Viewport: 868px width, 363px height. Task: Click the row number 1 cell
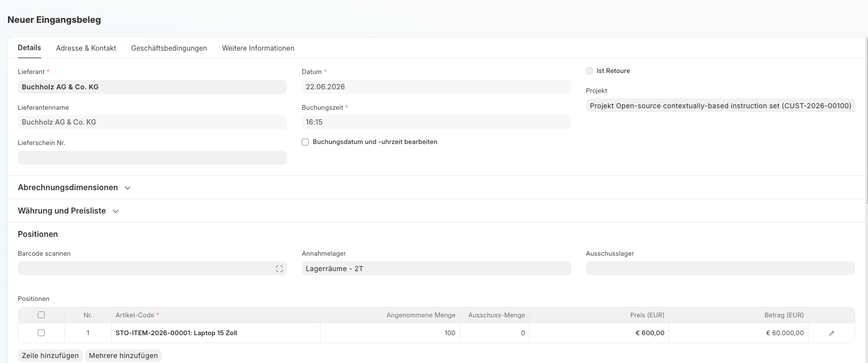[88, 333]
